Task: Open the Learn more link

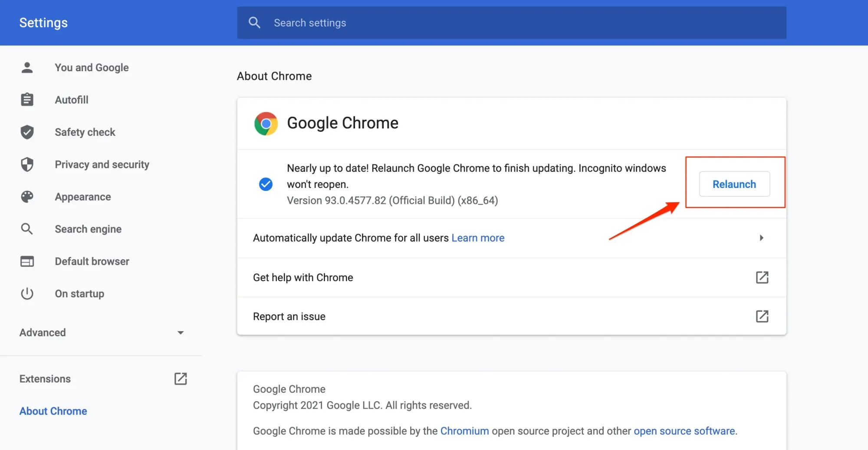Action: [478, 238]
